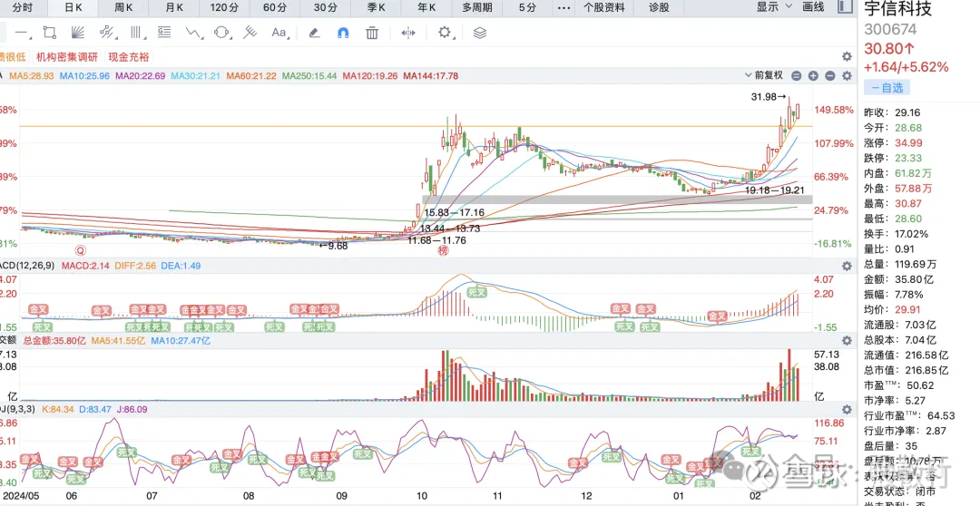Image resolution: width=980 pixels, height=506 pixels.
Task: Open the 个股资料 stock info page
Action: [x=603, y=7]
